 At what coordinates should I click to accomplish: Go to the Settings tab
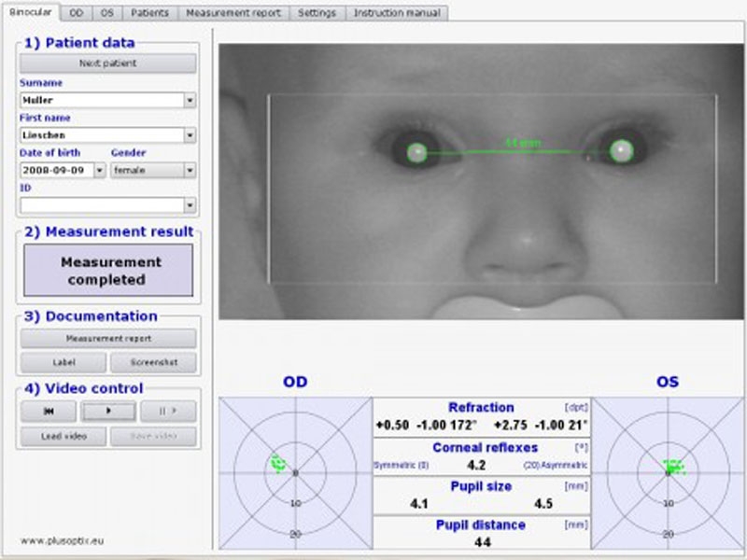[317, 13]
